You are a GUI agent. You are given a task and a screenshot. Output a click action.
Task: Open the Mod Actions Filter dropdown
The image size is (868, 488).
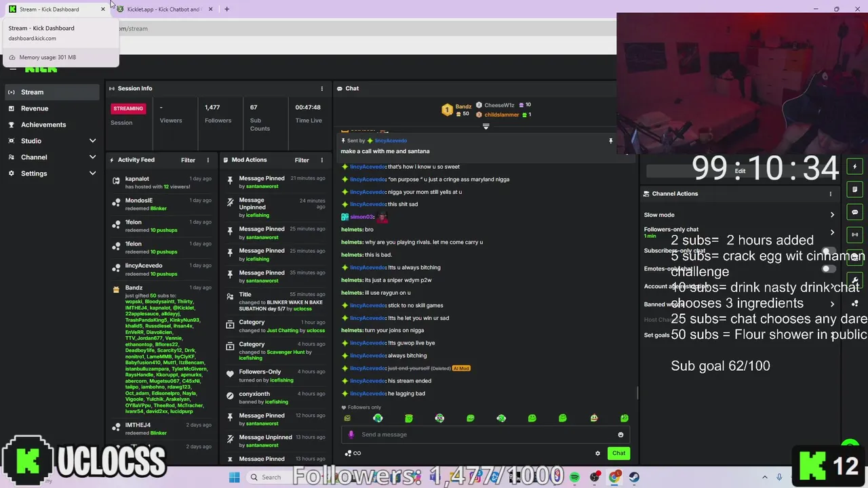click(x=302, y=160)
